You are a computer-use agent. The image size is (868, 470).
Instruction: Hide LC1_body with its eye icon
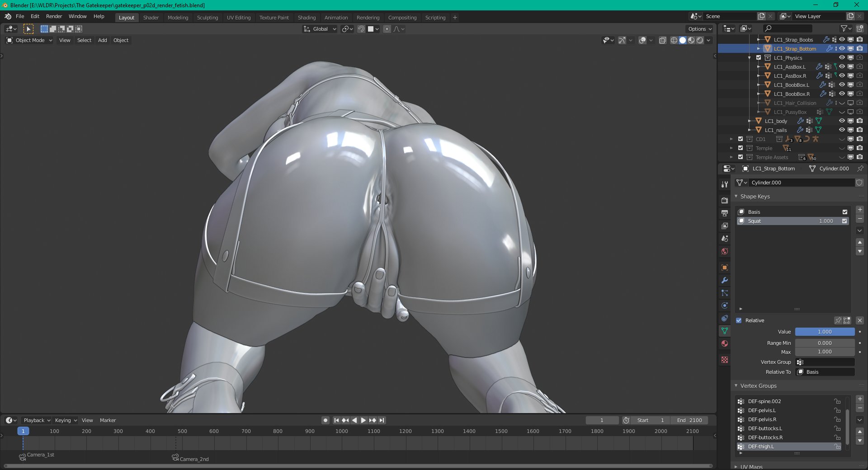click(842, 121)
